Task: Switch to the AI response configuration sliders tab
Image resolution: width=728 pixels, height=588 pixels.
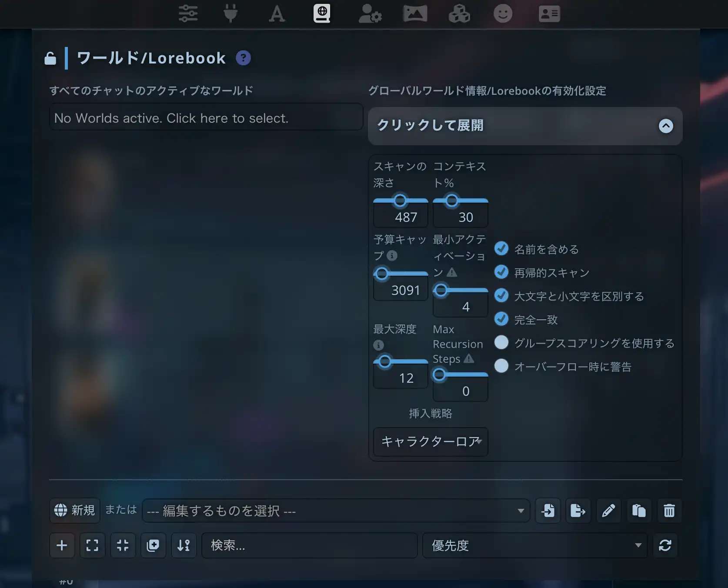Action: pos(188,13)
